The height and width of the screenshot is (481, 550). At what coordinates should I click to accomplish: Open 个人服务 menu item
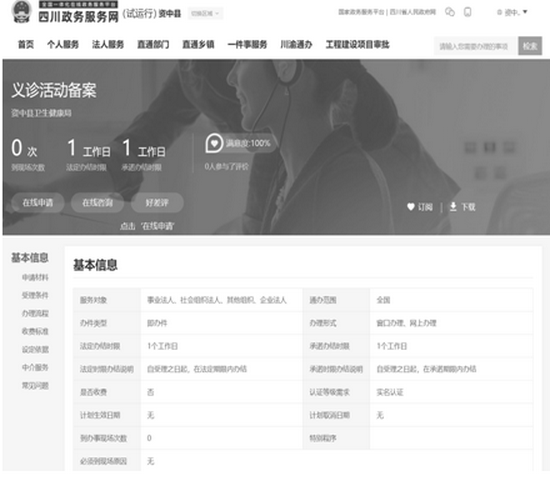[63, 45]
